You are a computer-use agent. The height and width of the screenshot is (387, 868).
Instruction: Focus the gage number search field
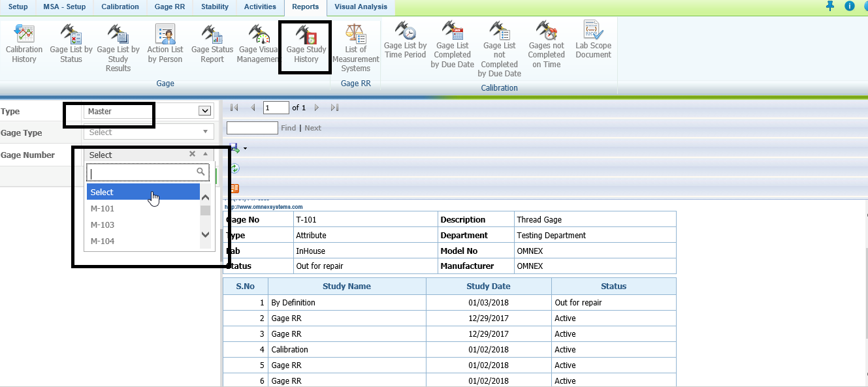click(x=148, y=172)
